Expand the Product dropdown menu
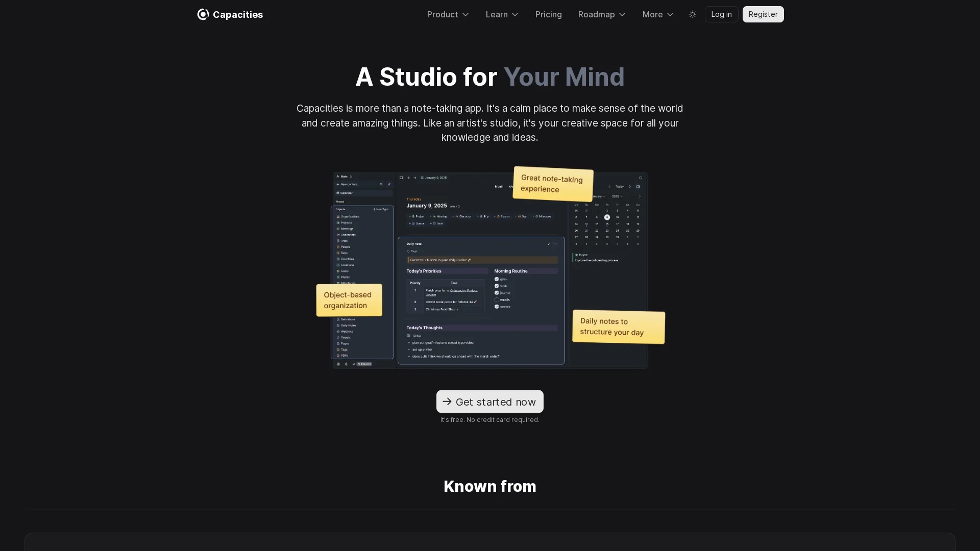This screenshot has height=551, width=980. pyautogui.click(x=448, y=14)
